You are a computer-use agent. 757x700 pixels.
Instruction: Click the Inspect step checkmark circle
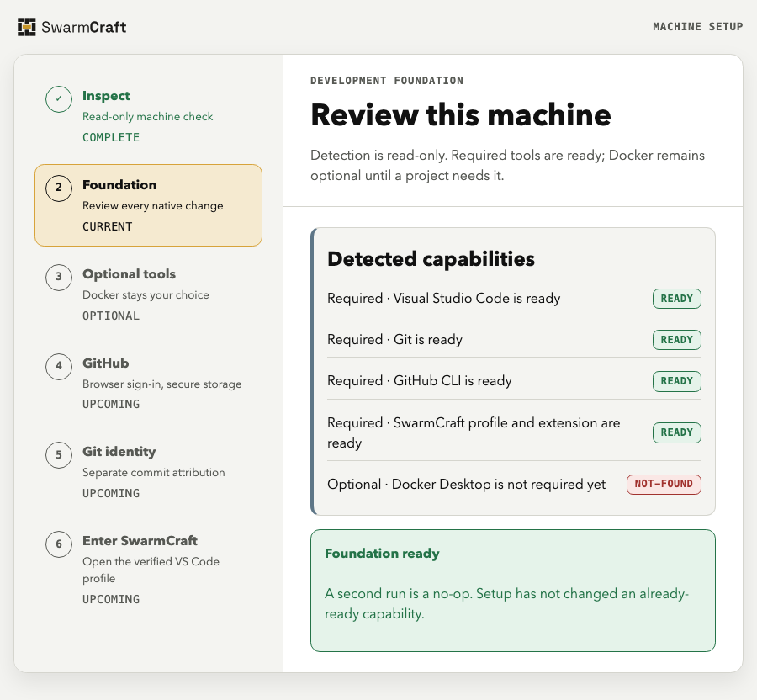[x=59, y=99]
